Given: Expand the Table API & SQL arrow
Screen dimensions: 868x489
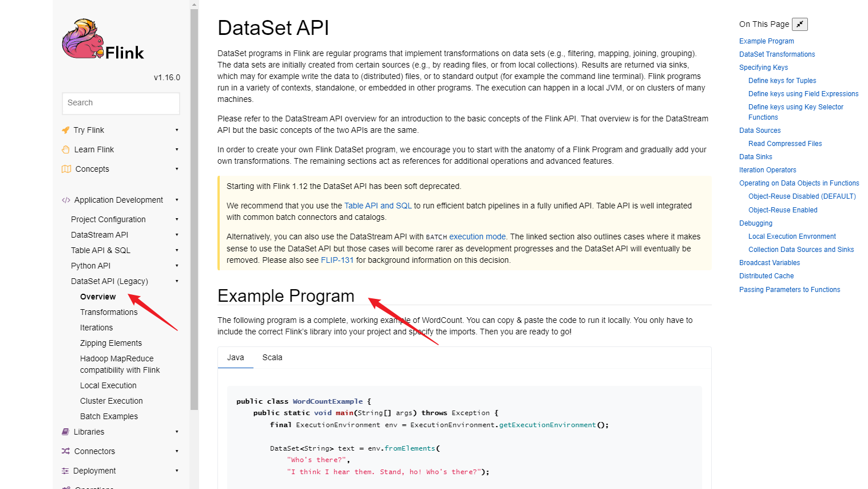Looking at the screenshot, I should tap(177, 250).
